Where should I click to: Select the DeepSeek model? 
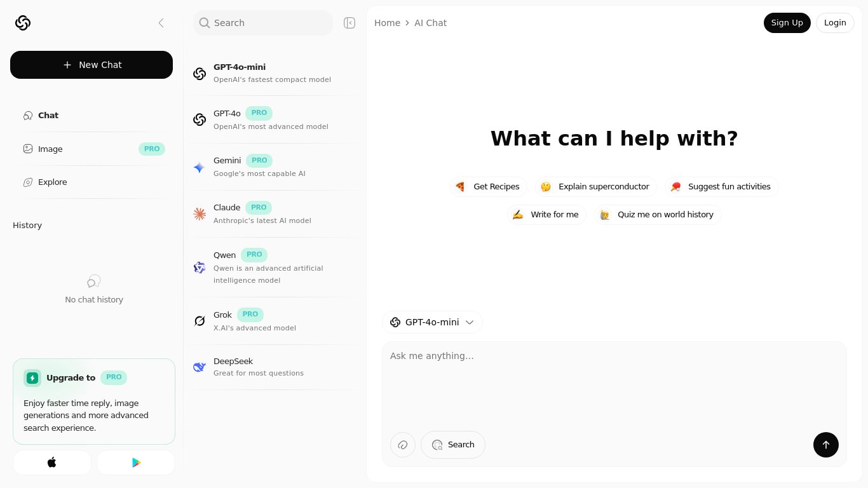(x=275, y=367)
